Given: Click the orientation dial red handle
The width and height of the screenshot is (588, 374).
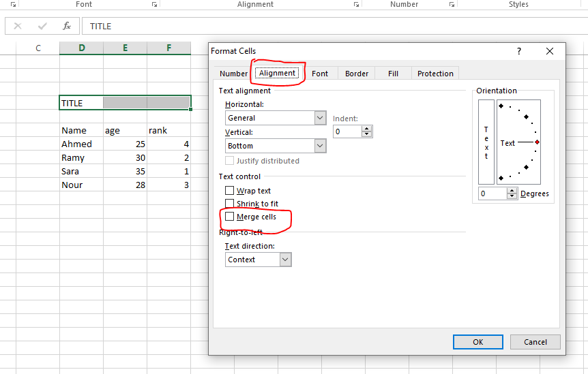Looking at the screenshot, I should (x=538, y=142).
